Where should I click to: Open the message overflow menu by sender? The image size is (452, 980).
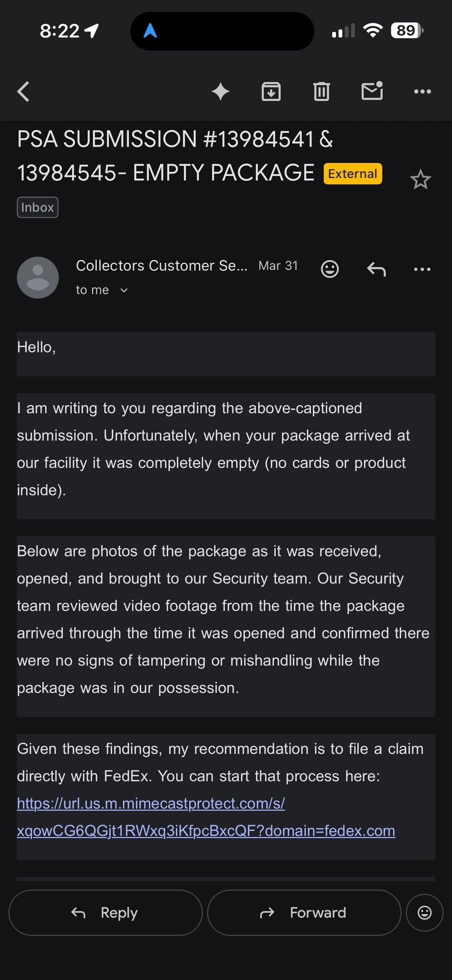422,269
